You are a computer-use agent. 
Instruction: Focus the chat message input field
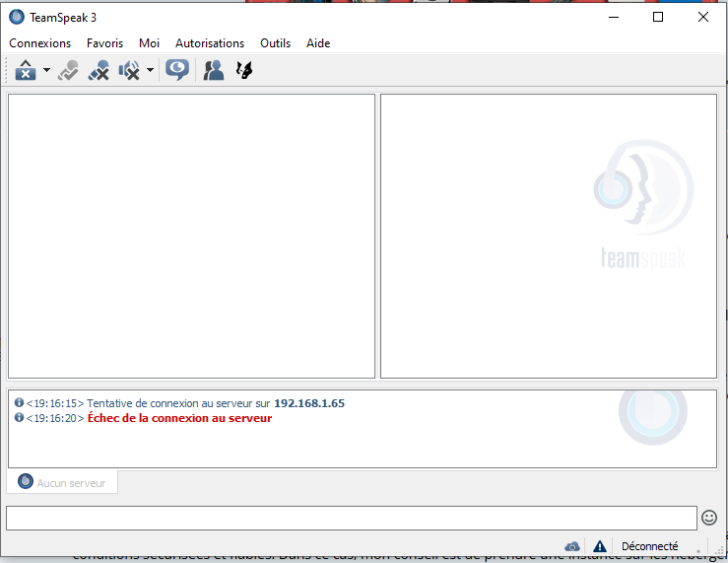[352, 518]
